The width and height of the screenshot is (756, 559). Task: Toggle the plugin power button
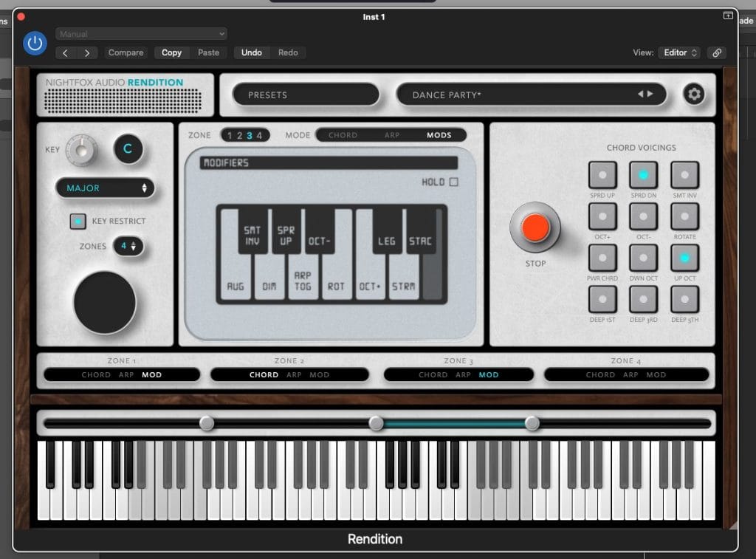35,43
